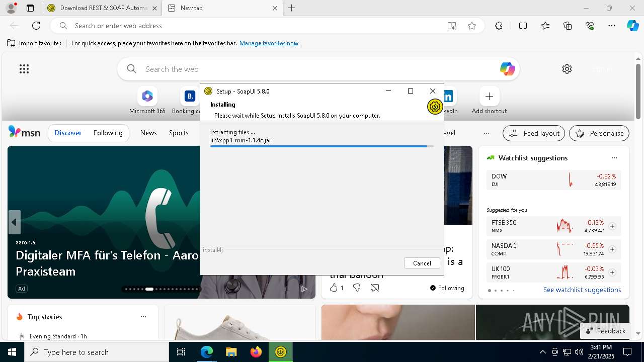Image resolution: width=644 pixels, height=362 pixels.
Task: Open the DOW stock row
Action: [554, 180]
